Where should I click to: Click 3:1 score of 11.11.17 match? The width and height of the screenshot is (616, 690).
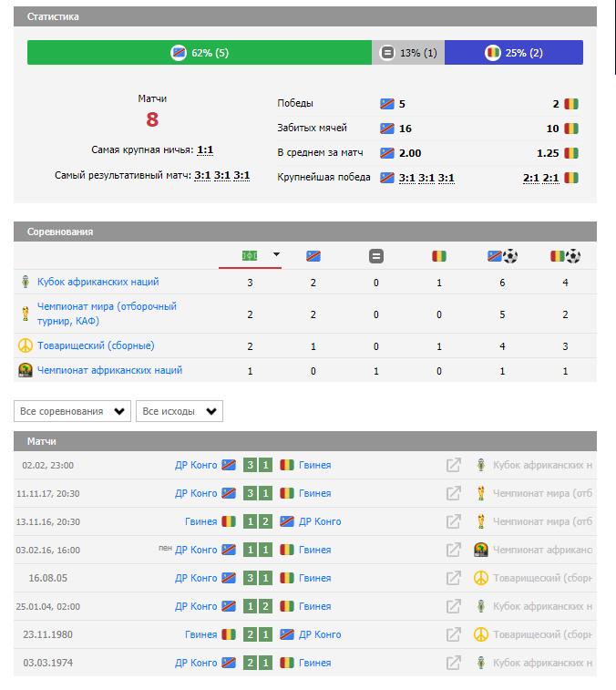(258, 493)
